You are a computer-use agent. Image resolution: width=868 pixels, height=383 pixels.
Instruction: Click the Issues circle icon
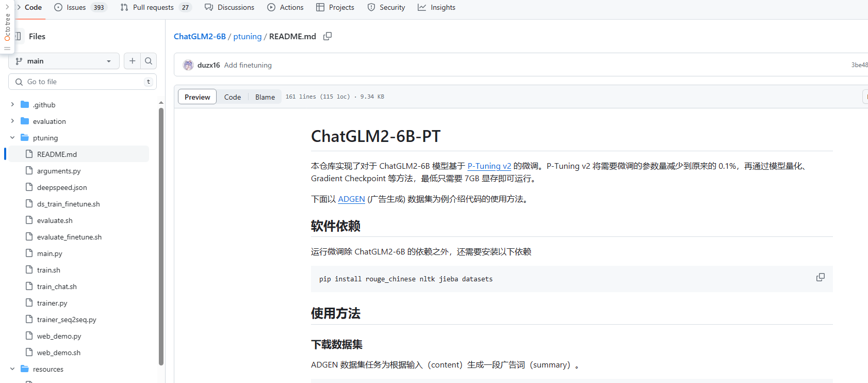(58, 7)
